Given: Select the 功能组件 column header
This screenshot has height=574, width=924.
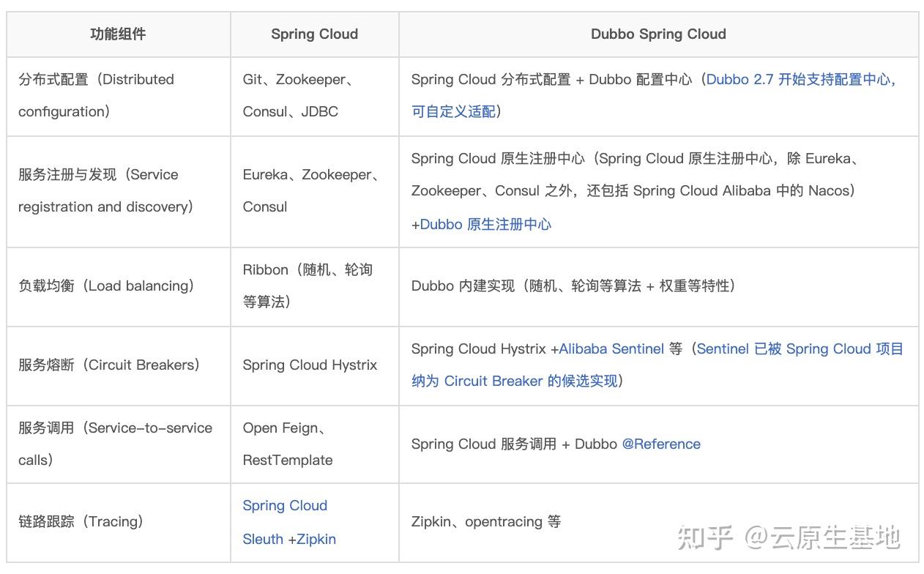Looking at the screenshot, I should tap(118, 34).
